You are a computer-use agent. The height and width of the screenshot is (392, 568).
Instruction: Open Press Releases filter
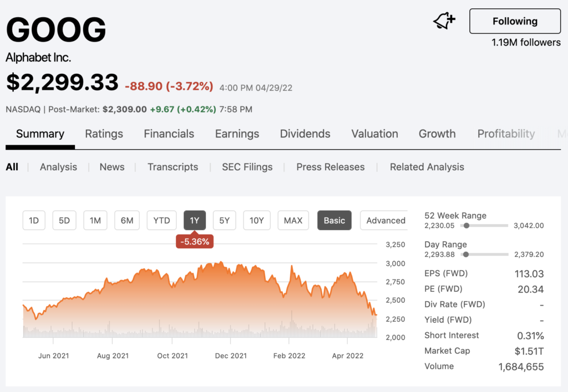pos(331,167)
